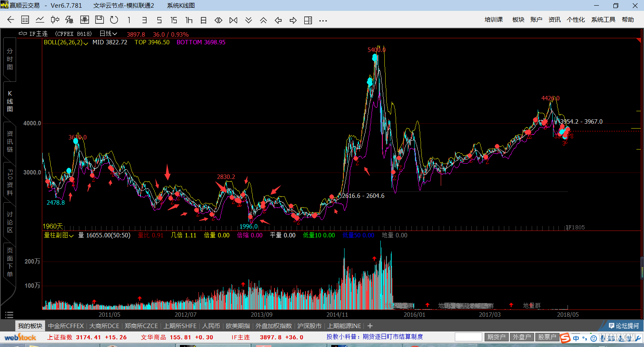The image size is (644, 347).
Task: Select the 沪深股市 tab
Action: (x=310, y=326)
